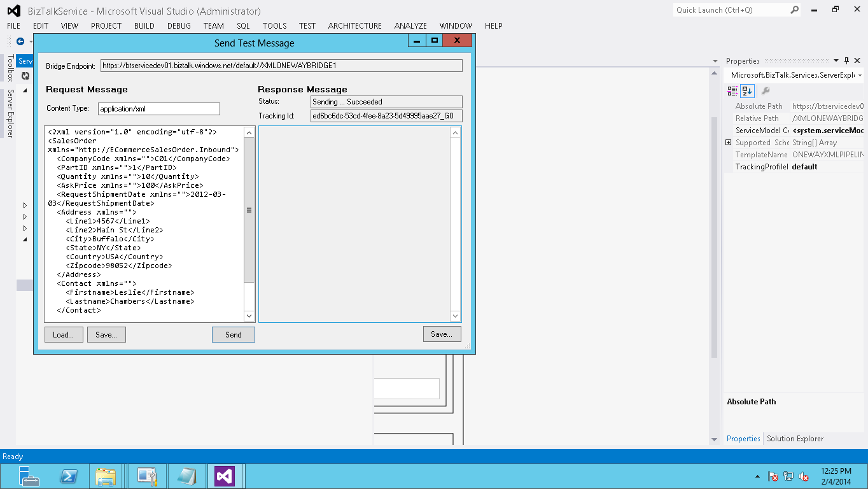Viewport: 868px width, 489px height.
Task: Open Property Pages wrench icon
Action: (766, 91)
